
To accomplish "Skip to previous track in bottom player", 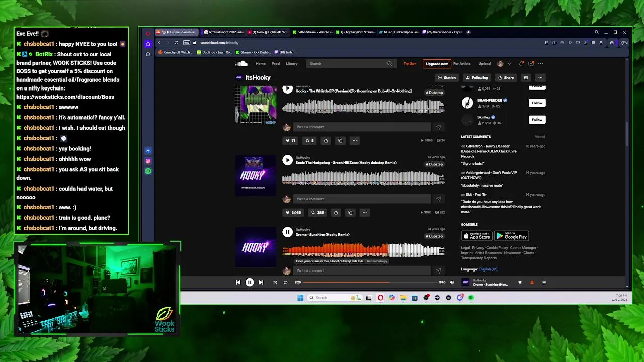I will tap(238, 283).
